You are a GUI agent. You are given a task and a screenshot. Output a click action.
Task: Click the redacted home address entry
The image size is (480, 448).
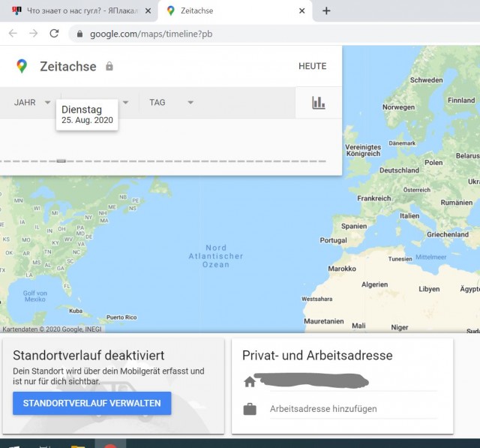[x=311, y=381]
